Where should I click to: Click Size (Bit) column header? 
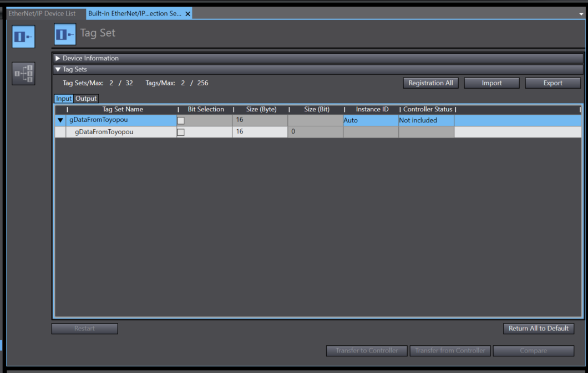[x=317, y=109]
